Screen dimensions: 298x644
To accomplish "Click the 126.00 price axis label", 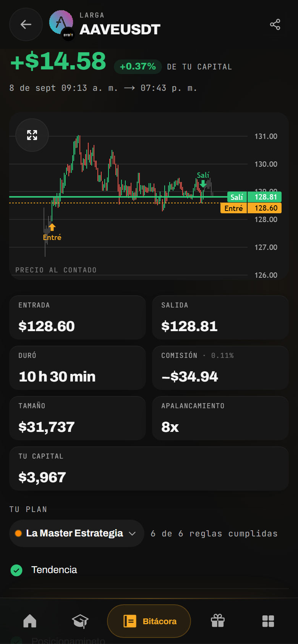I will pyautogui.click(x=266, y=275).
